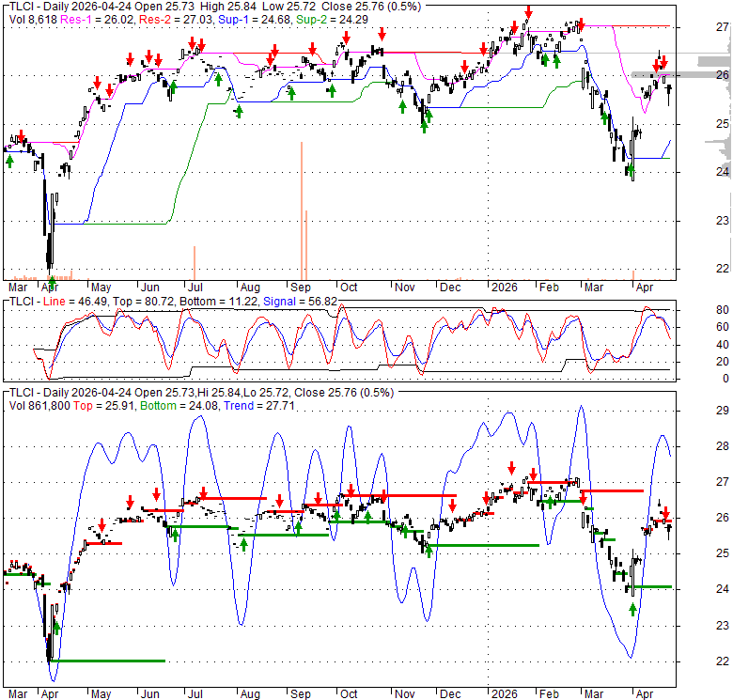Click the green buy arrow at the April 2026 low in the top chart

click(631, 173)
